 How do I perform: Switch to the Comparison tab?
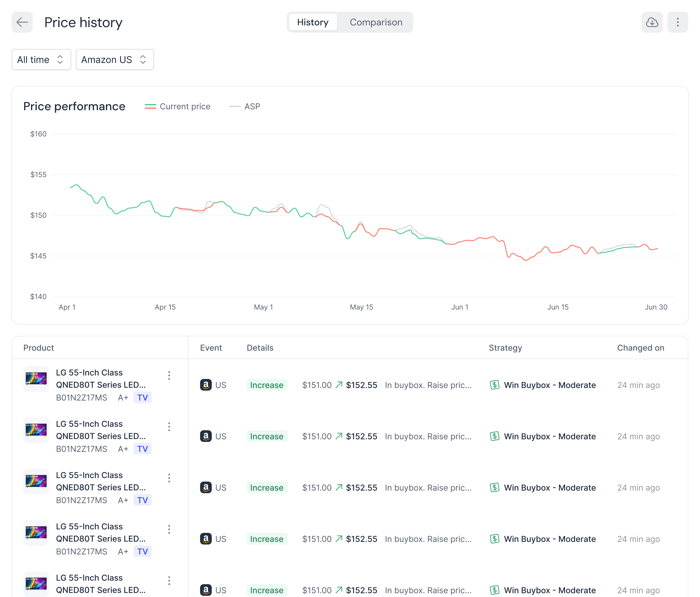[x=376, y=22]
